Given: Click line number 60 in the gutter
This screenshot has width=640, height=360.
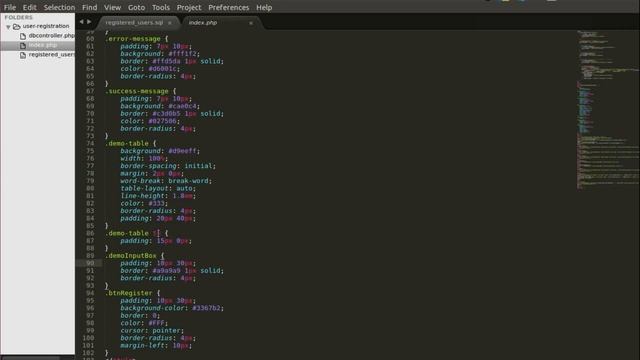Looking at the screenshot, I should 90,39.
